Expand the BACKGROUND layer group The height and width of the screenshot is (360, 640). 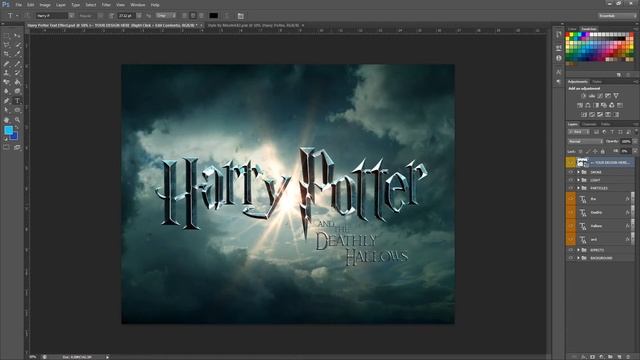[578, 258]
